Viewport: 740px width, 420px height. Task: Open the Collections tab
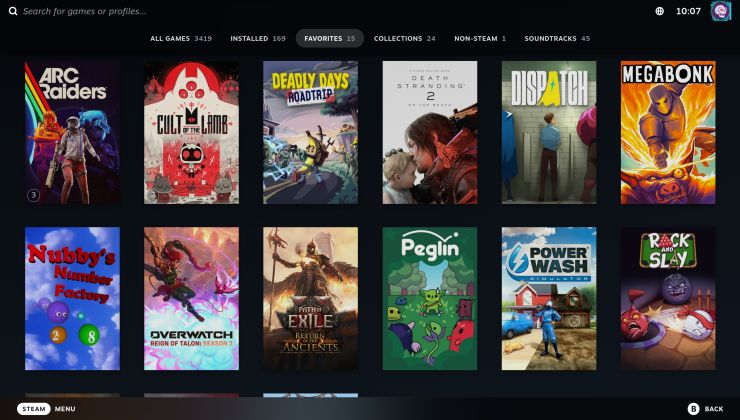pyautogui.click(x=404, y=39)
